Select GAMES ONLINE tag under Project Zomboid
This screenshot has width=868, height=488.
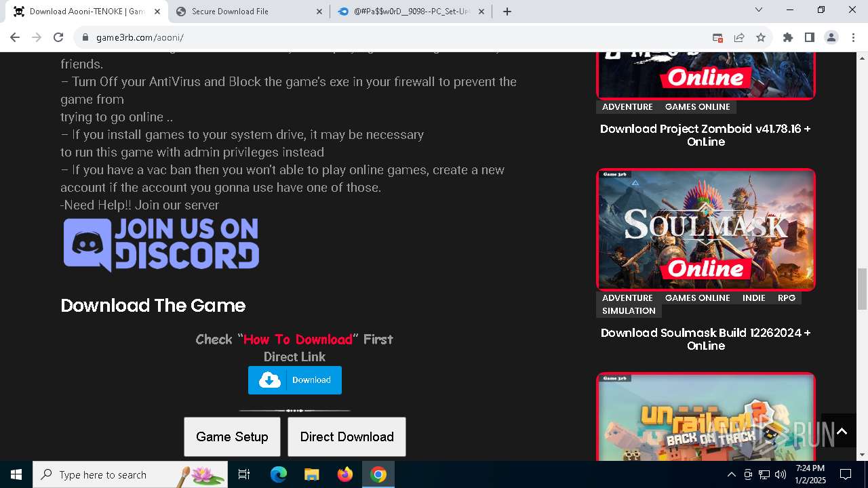click(698, 106)
